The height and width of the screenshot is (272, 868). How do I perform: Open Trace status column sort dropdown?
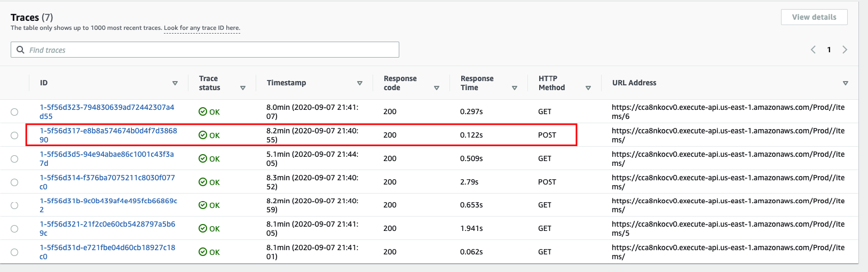click(243, 88)
